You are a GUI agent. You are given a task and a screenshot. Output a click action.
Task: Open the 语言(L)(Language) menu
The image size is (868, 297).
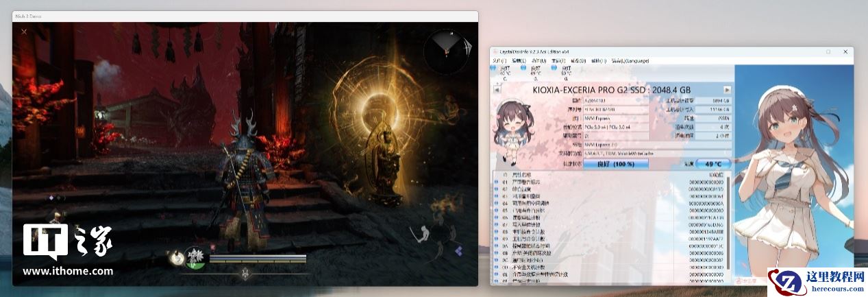click(630, 60)
